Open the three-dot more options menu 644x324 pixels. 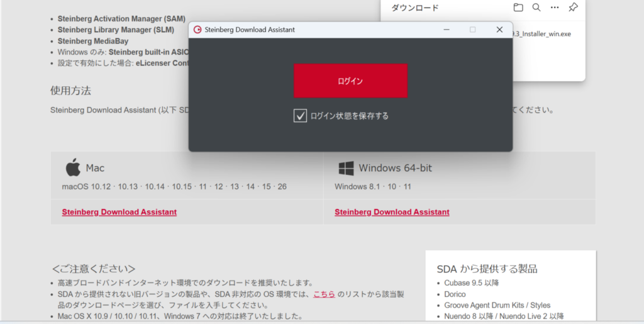coord(555,8)
